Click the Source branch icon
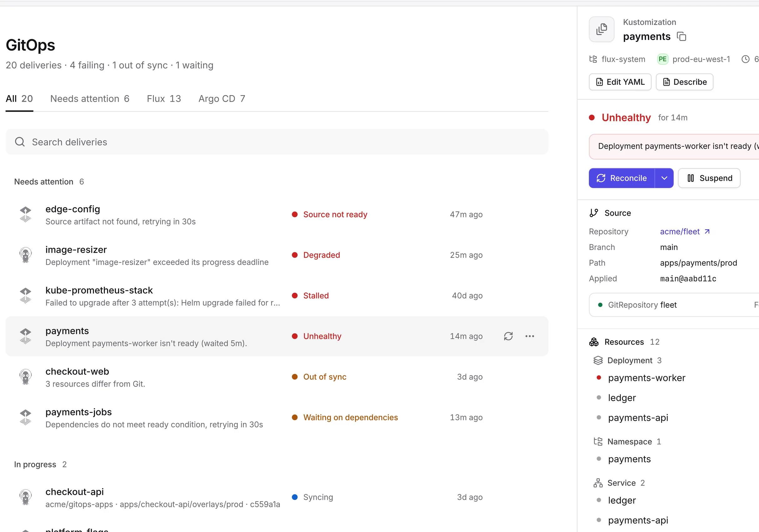This screenshot has height=532, width=759. coord(594,213)
